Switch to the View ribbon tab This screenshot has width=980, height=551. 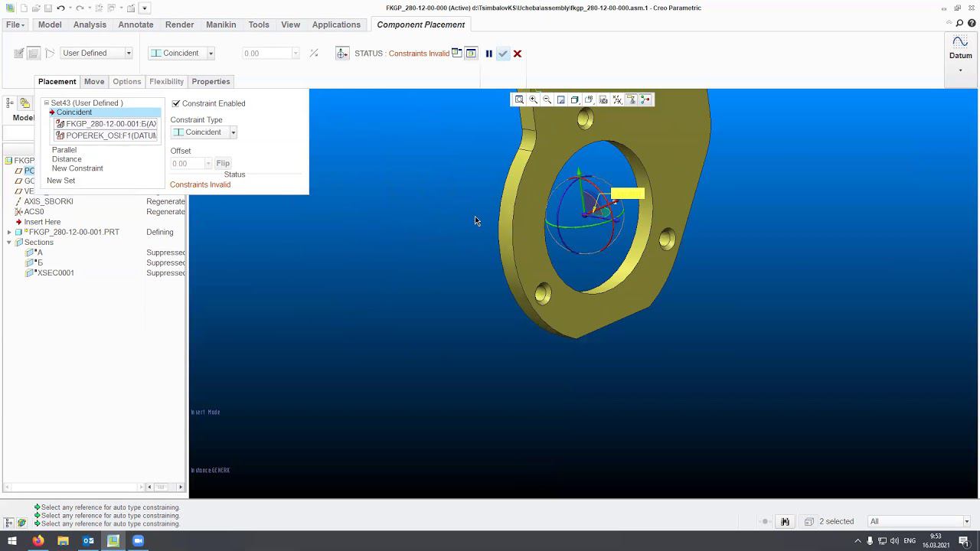coord(290,24)
